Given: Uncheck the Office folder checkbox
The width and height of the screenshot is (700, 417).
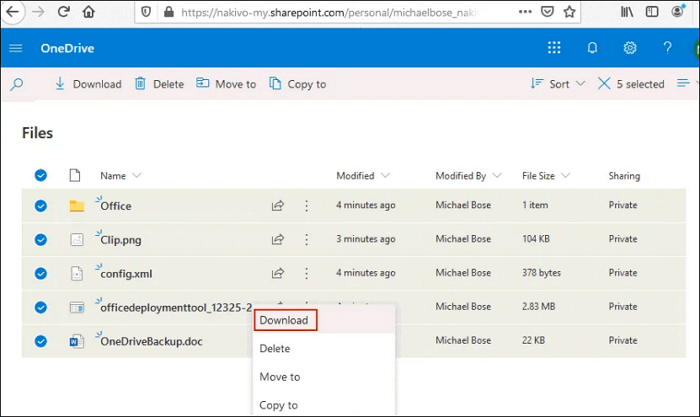Looking at the screenshot, I should click(x=41, y=206).
